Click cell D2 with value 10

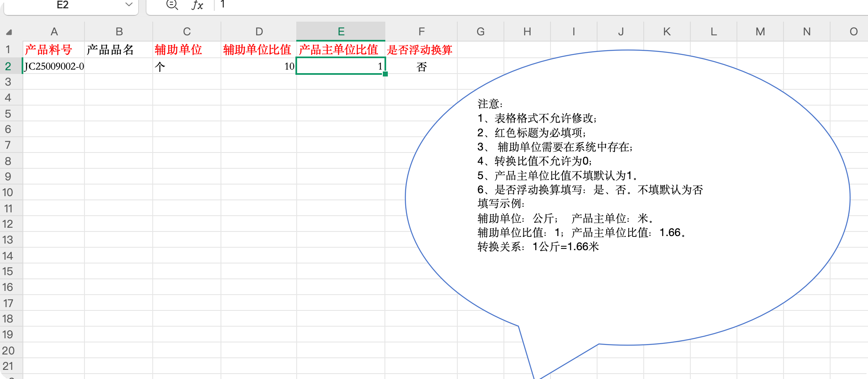pyautogui.click(x=258, y=66)
